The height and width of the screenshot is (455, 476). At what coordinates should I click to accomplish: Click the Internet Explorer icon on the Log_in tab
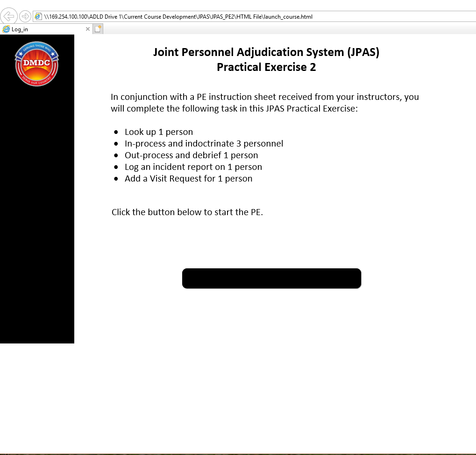(6, 29)
